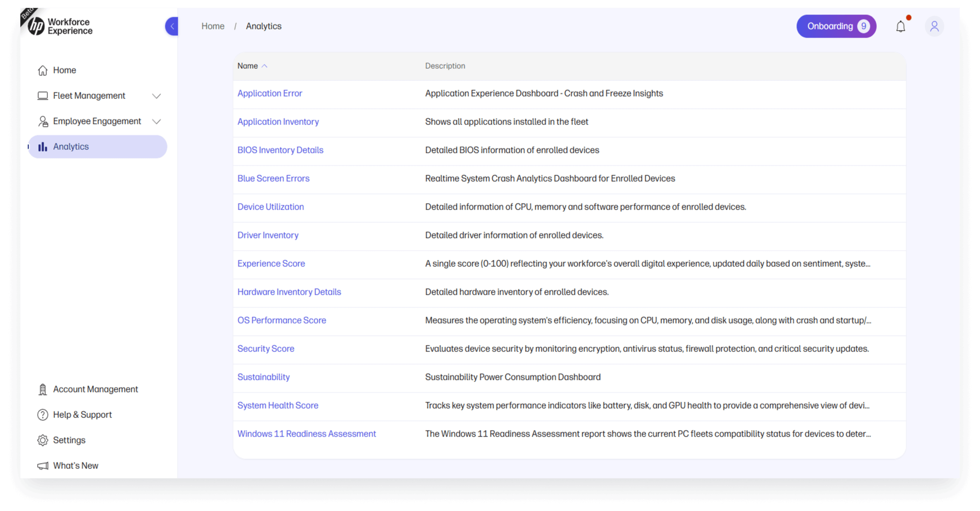Screen dimensions: 980x511
Task: Click 'Detailed BIOS information of enrolled devices'
Action: pos(512,150)
